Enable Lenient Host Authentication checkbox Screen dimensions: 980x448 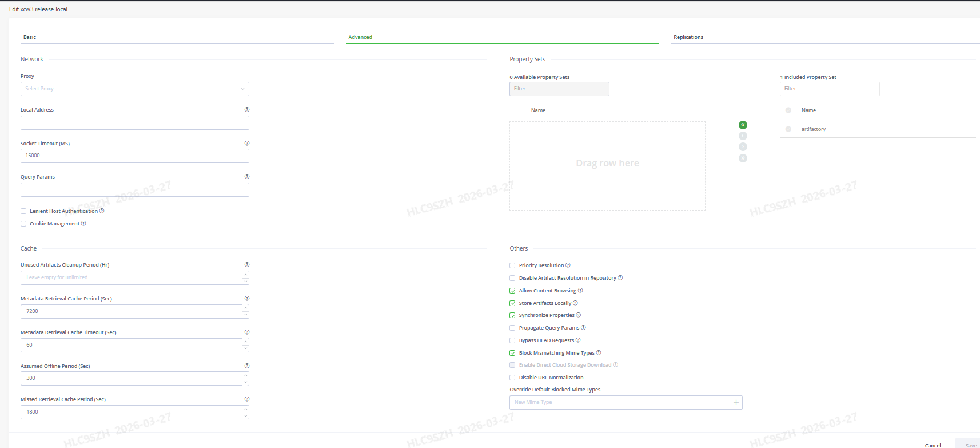(23, 211)
